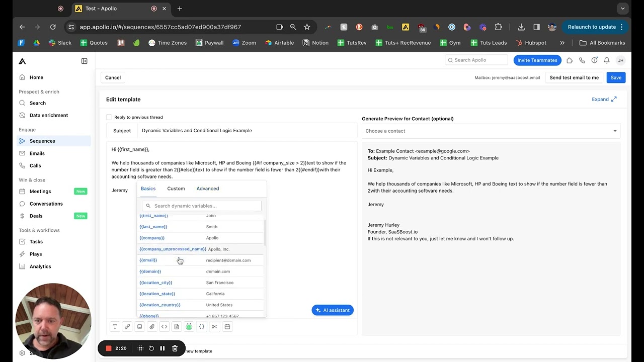
Task: Open the notifications bell
Action: 607,60
